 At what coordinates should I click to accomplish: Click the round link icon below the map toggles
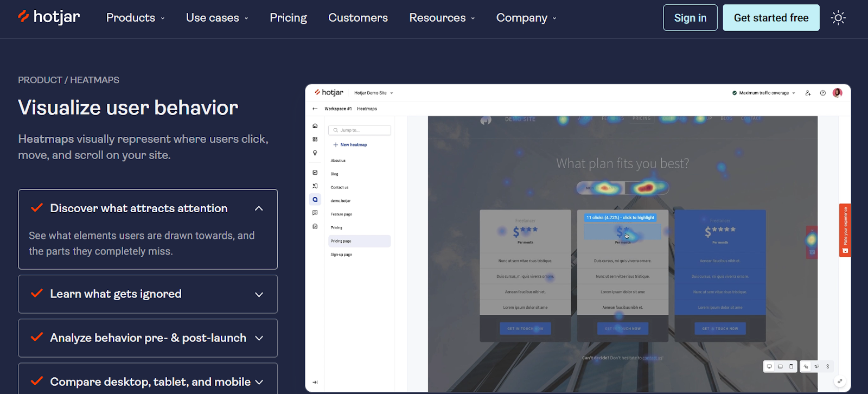coord(840,381)
